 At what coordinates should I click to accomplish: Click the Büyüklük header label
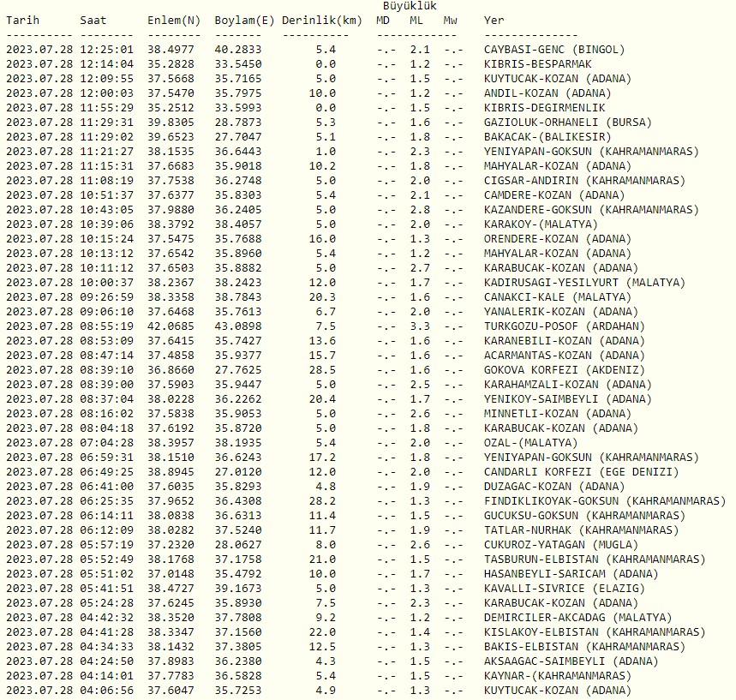coord(407,7)
